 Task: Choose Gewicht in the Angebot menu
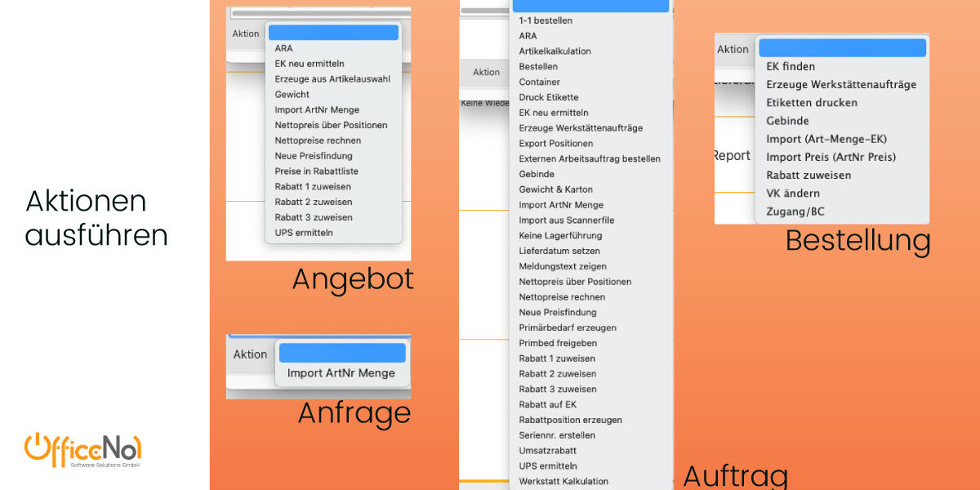[292, 95]
